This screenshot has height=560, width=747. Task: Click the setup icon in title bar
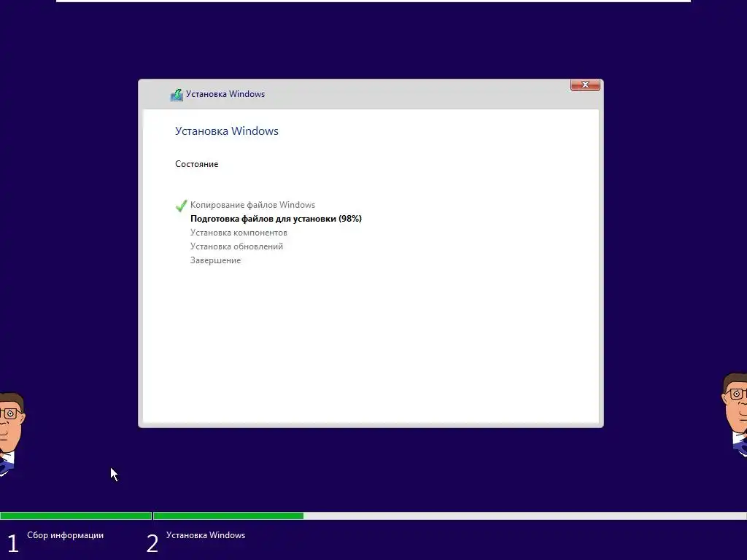click(177, 95)
